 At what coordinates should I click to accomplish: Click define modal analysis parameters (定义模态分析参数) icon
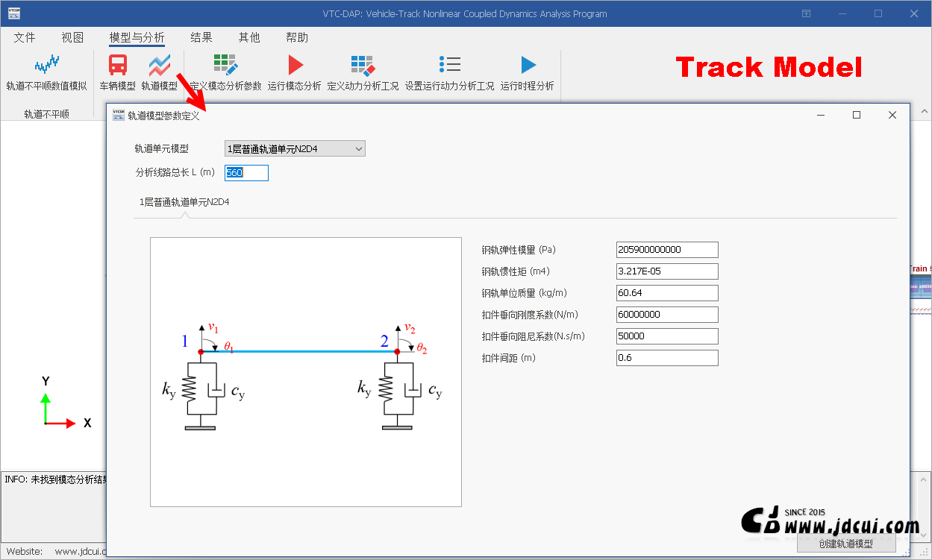225,66
